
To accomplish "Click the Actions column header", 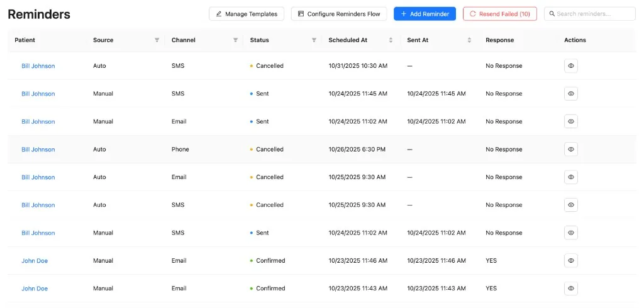I will pyautogui.click(x=575, y=40).
